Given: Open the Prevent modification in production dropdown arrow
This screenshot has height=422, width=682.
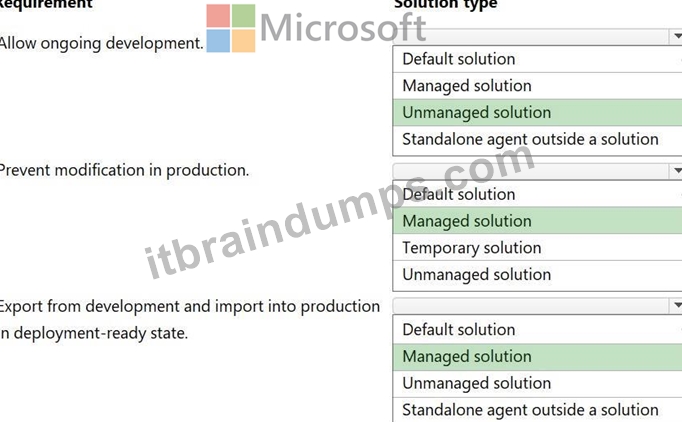Looking at the screenshot, I should pyautogui.click(x=676, y=171).
